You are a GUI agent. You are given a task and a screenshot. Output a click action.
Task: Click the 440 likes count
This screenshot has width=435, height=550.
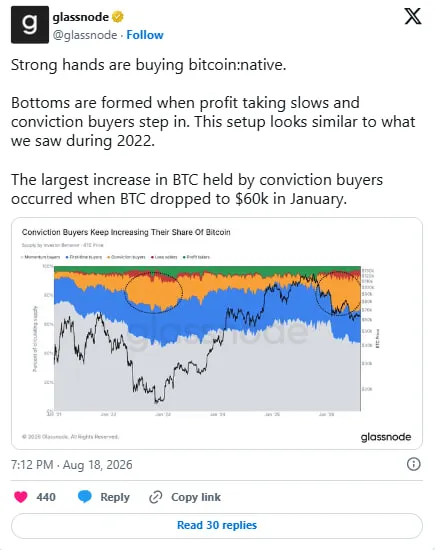point(46,497)
